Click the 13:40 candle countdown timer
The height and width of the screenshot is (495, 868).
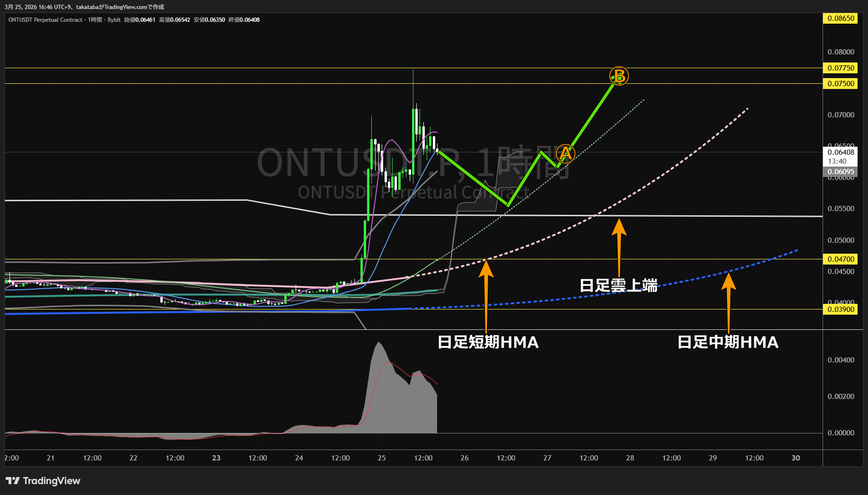click(x=837, y=161)
